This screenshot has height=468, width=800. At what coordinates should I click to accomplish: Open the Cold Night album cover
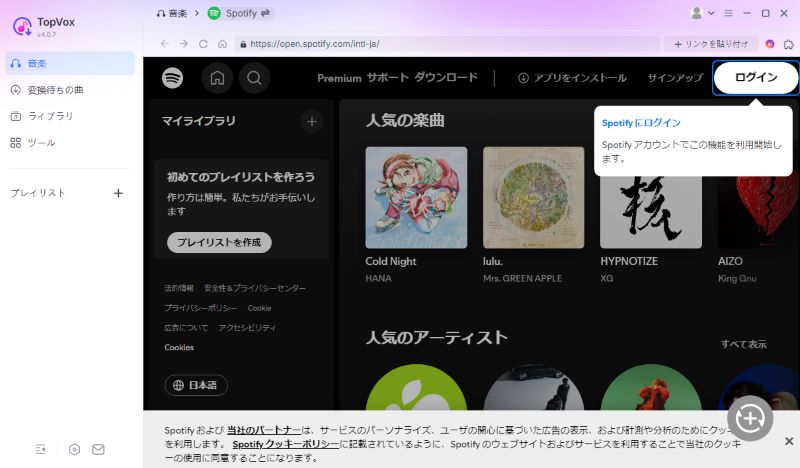click(416, 198)
